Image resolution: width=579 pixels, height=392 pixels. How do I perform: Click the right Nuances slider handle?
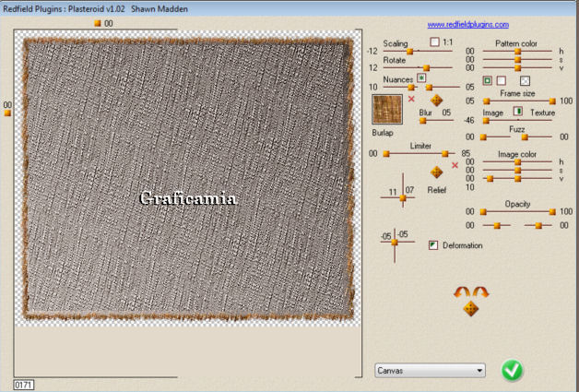[x=429, y=88]
